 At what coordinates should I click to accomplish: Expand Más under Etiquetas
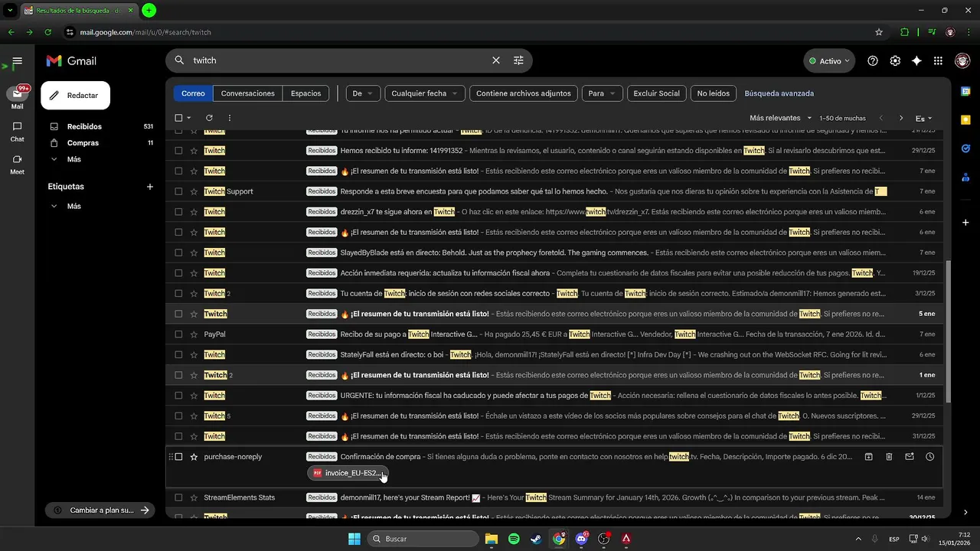pyautogui.click(x=73, y=206)
